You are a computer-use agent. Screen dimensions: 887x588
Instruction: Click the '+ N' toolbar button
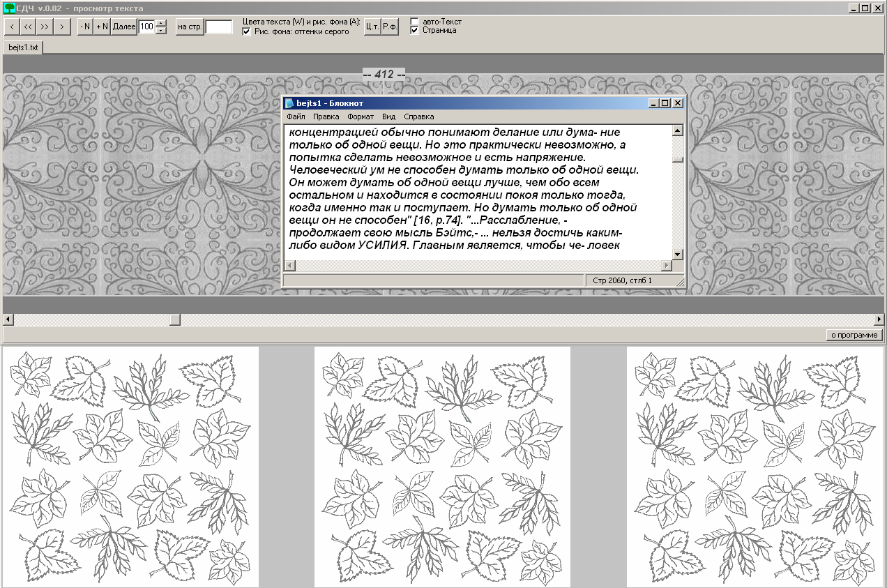pyautogui.click(x=102, y=27)
